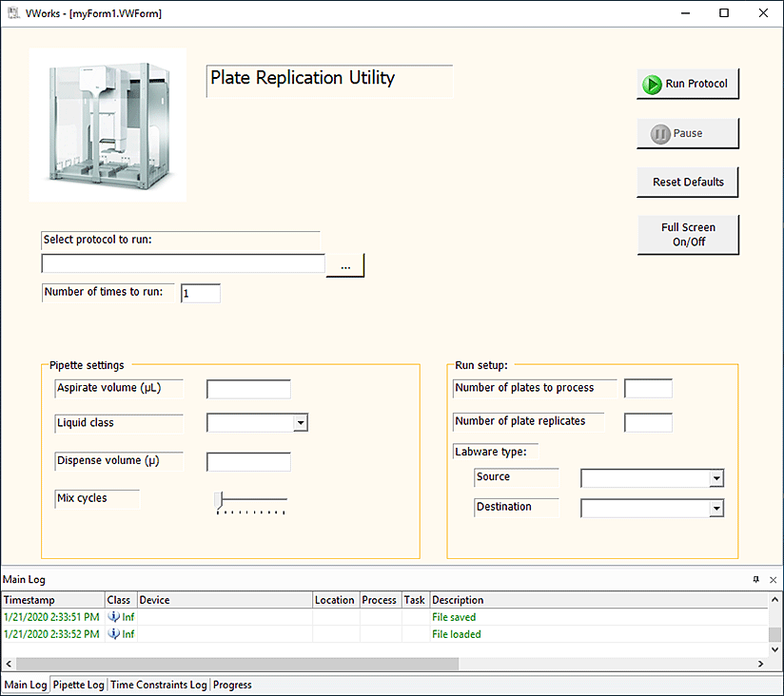The image size is (784, 696).
Task: Open the Time Constraints Log tab
Action: click(159, 685)
